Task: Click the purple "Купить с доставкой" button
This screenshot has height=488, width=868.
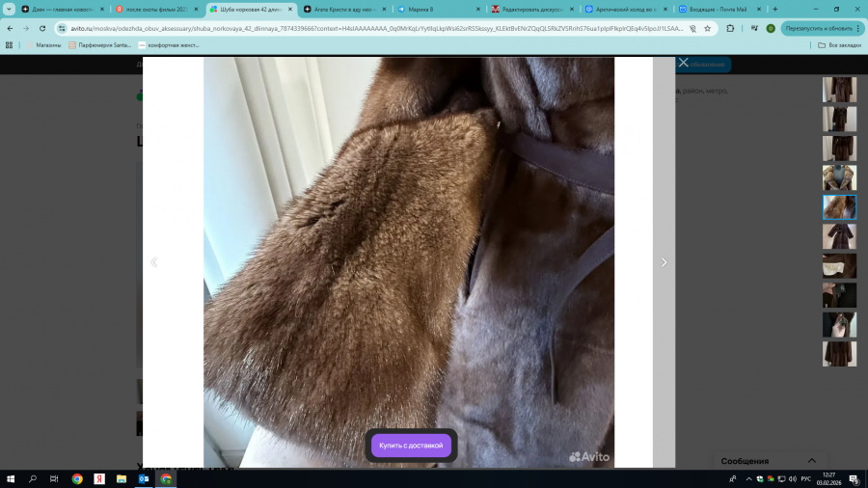Action: point(411,446)
